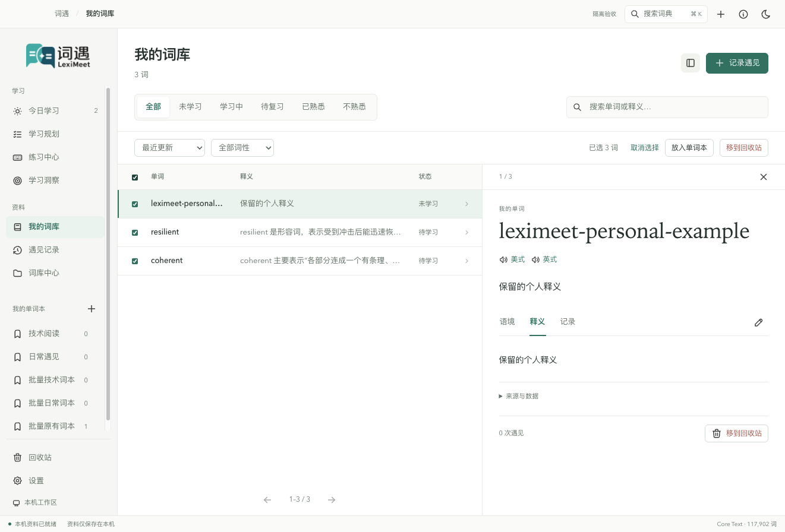Image resolution: width=785 pixels, height=532 pixels.
Task: Select the 未学习 filter tab
Action: point(190,107)
